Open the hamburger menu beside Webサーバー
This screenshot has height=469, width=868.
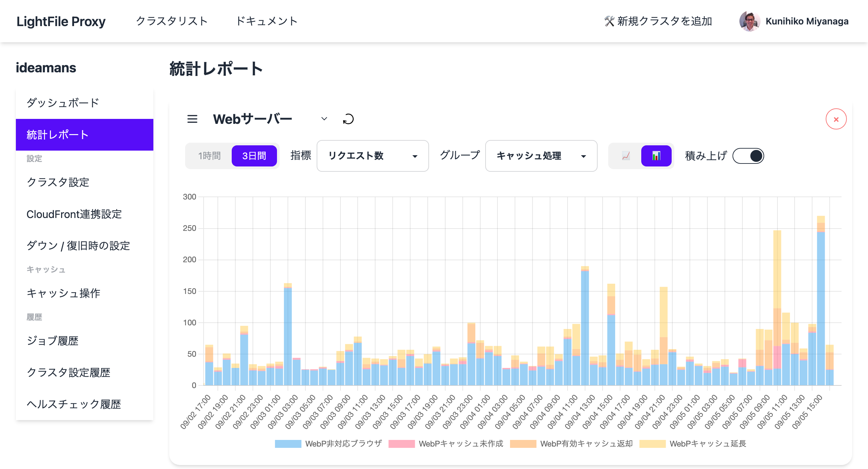(192, 119)
